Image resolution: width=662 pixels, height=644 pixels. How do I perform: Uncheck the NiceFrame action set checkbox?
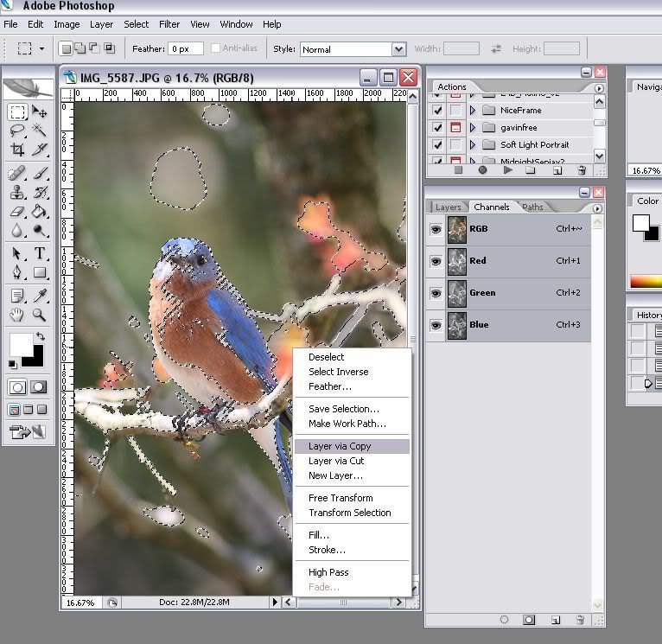pyautogui.click(x=437, y=111)
